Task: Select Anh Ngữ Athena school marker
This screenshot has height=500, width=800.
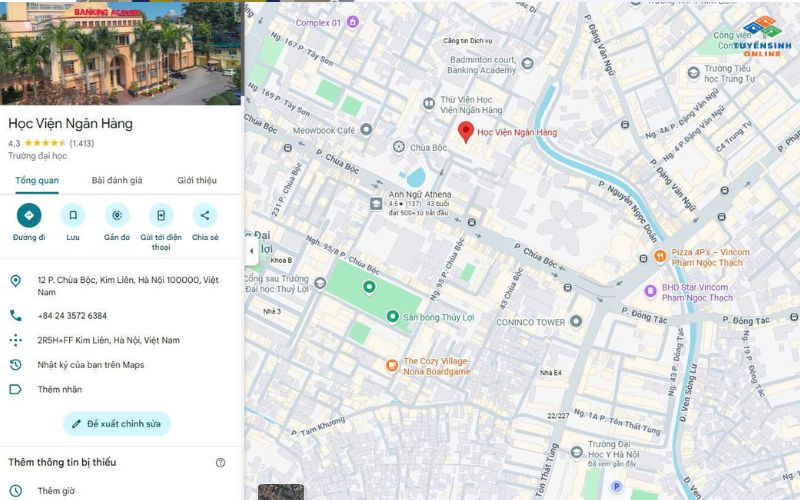Action: click(x=376, y=204)
